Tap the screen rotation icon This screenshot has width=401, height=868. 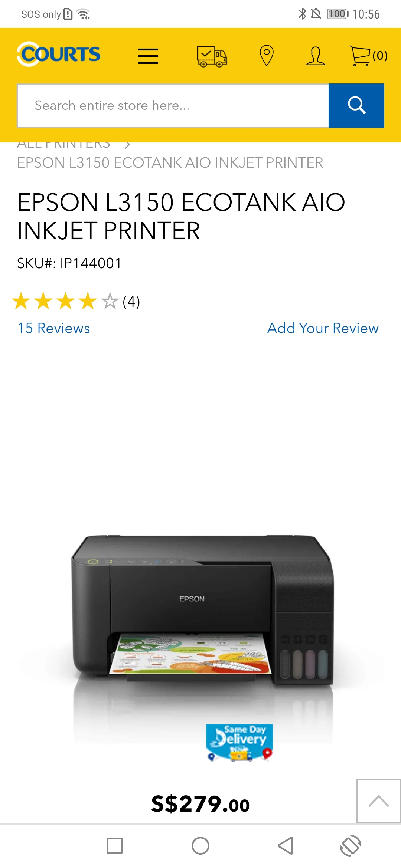pyautogui.click(x=351, y=846)
